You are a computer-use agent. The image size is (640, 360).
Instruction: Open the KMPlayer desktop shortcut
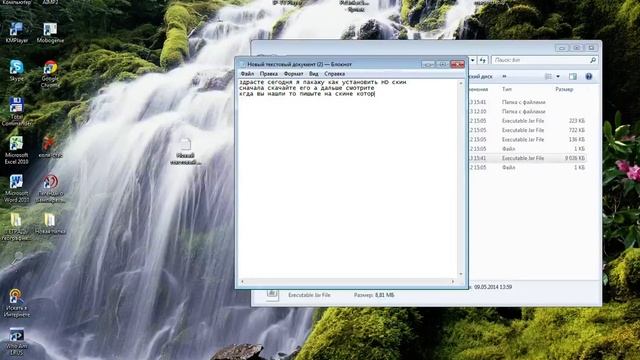pyautogui.click(x=16, y=32)
